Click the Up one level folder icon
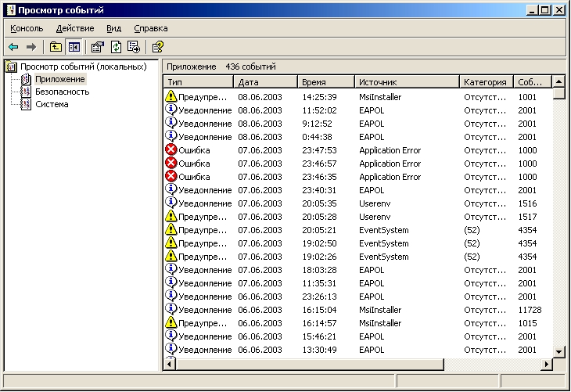 (56, 47)
